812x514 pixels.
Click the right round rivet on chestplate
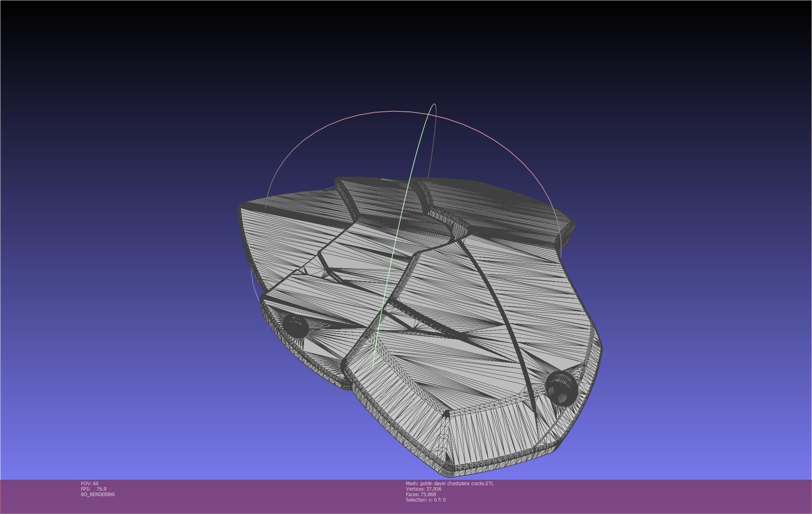tap(561, 387)
